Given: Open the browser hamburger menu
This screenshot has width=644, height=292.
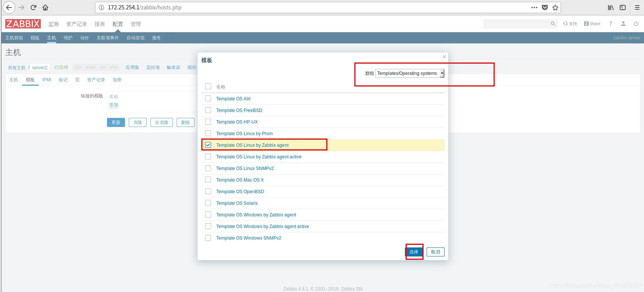Looking at the screenshot, I should tap(637, 7).
